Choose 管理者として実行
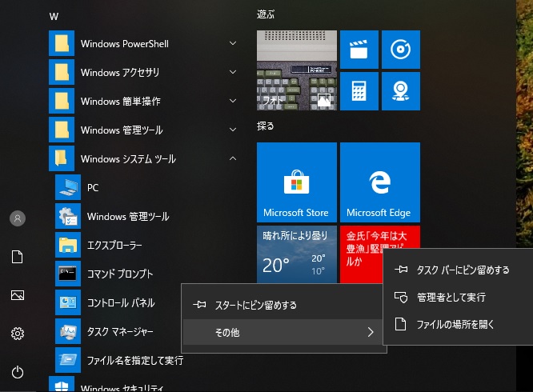 [x=458, y=298]
